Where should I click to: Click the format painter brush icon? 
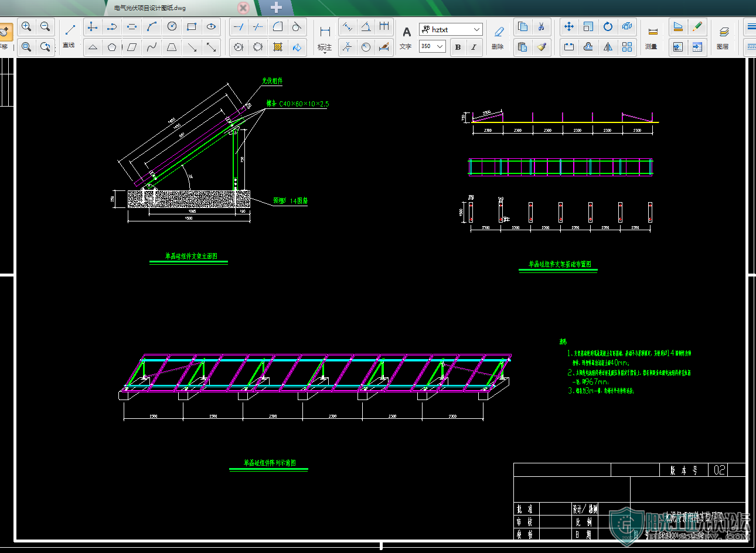(542, 47)
